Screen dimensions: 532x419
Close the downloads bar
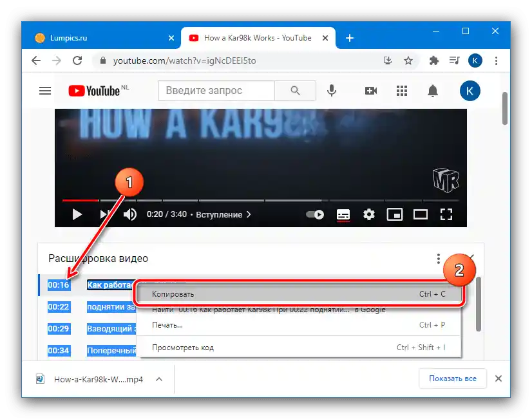point(498,378)
